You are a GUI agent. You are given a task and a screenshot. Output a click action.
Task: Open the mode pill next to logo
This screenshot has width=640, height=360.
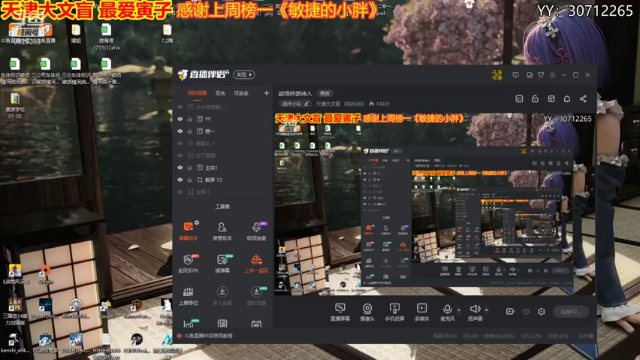(x=244, y=75)
